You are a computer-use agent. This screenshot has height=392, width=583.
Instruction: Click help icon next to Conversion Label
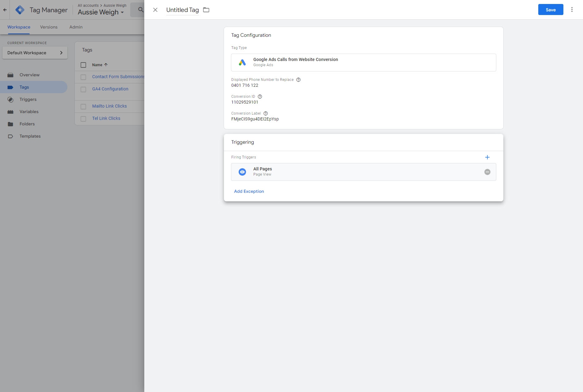tap(266, 113)
